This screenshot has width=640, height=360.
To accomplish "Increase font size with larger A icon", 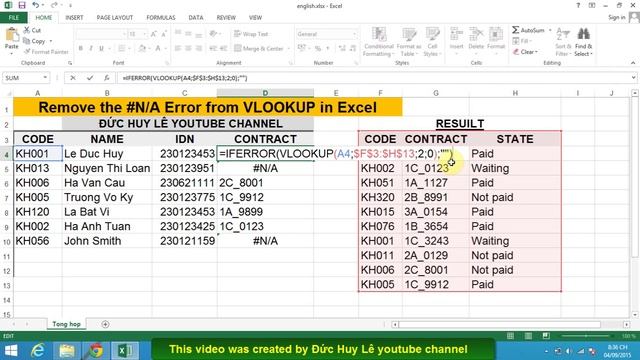I will (153, 34).
